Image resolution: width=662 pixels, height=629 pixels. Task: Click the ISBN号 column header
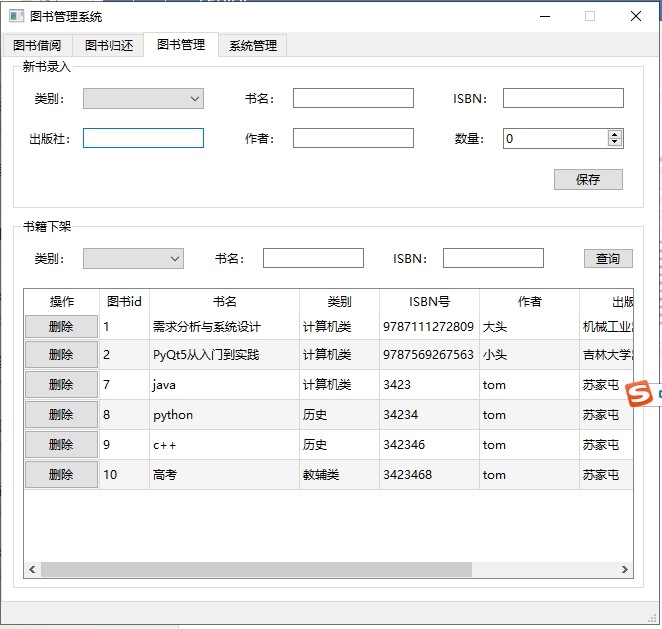[429, 301]
